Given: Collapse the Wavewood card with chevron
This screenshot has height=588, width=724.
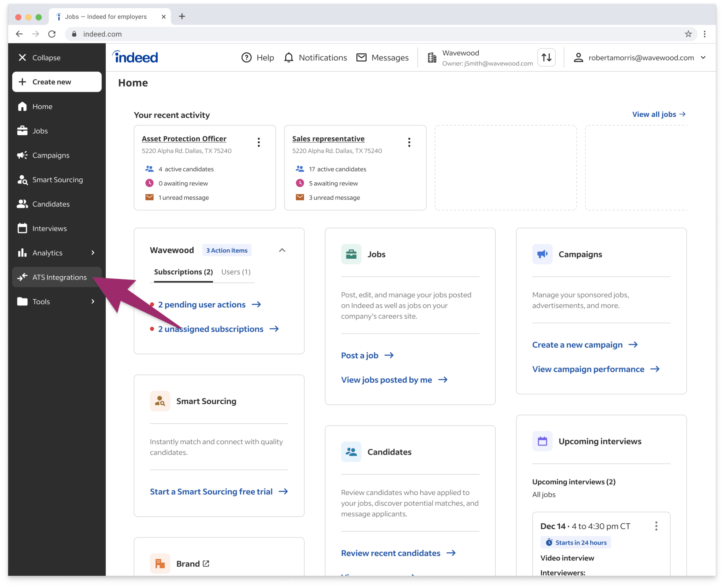Looking at the screenshot, I should pyautogui.click(x=282, y=250).
